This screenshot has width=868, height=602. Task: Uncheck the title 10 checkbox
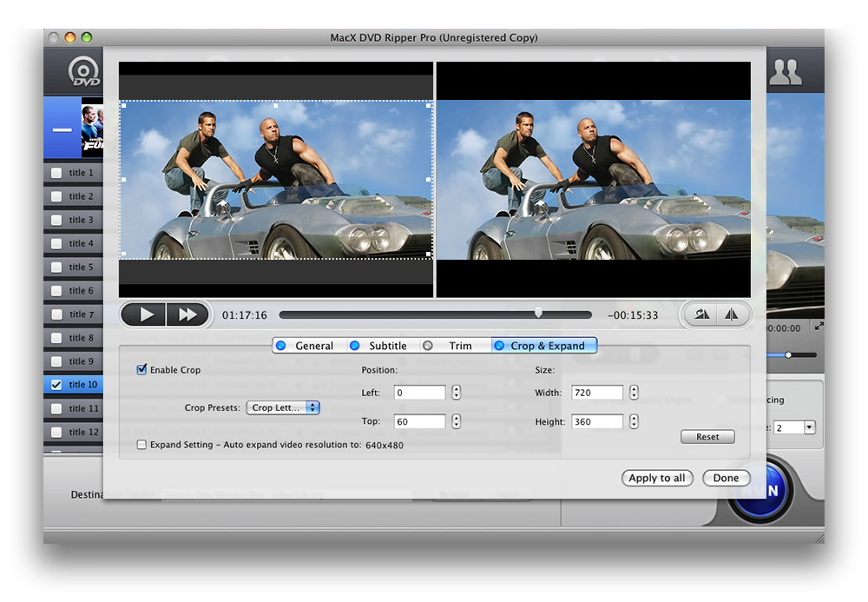pos(56,384)
